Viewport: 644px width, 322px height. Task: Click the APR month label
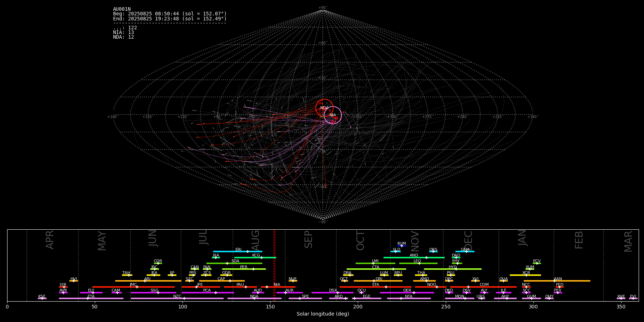tap(50, 240)
